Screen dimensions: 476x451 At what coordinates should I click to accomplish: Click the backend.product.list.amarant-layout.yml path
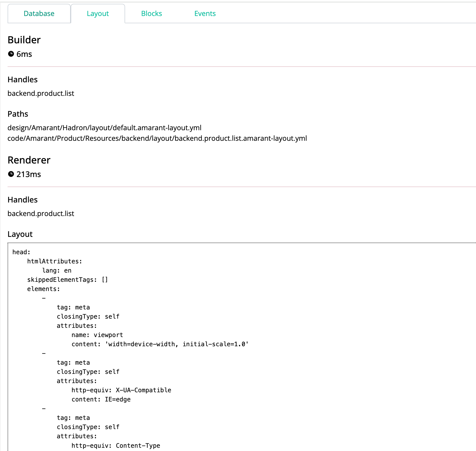click(157, 138)
